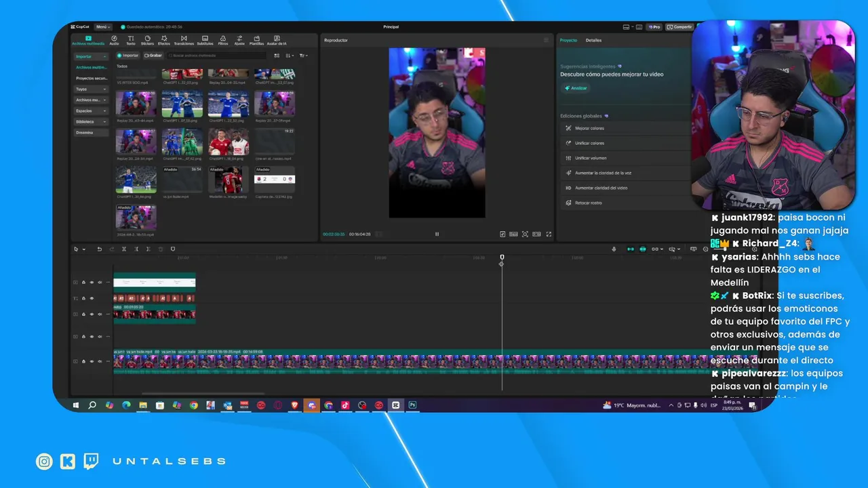This screenshot has width=868, height=488.
Task: Toggle player fullscreen icon
Action: 549,234
